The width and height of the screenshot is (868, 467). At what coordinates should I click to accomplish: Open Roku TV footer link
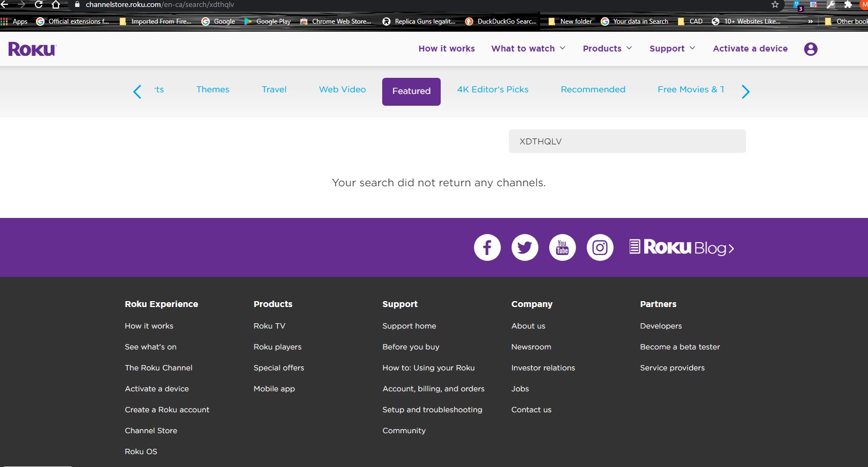tap(269, 326)
